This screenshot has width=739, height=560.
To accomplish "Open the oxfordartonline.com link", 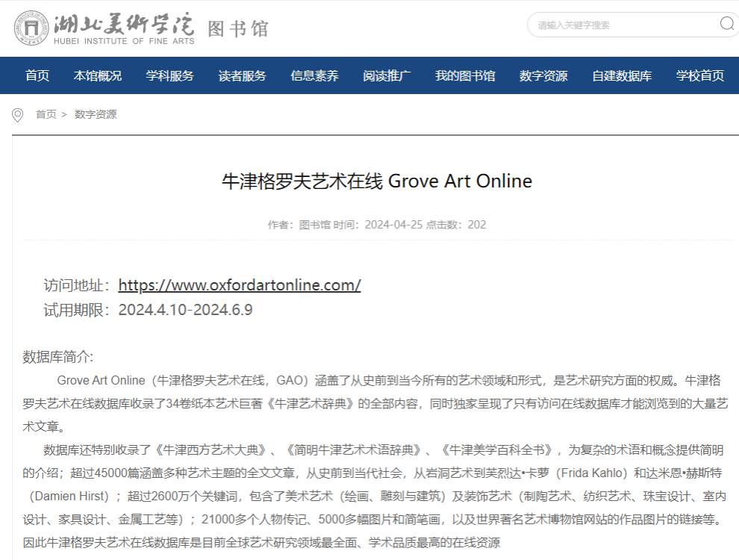I will click(240, 285).
